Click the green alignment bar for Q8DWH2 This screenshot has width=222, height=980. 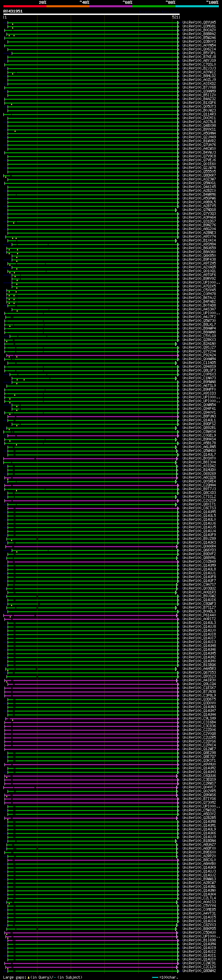coord(93,971)
